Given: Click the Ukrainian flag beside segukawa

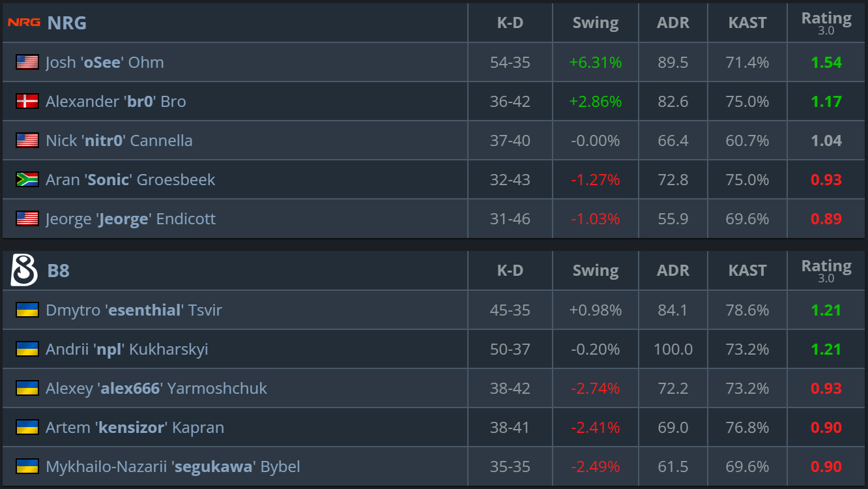Looking at the screenshot, I should (27, 467).
